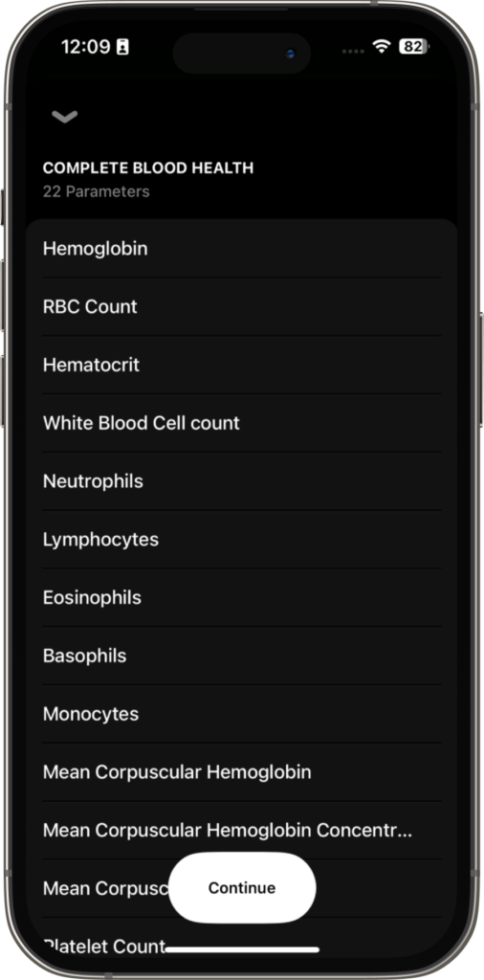Select the Hemoglobin parameter

click(242, 249)
